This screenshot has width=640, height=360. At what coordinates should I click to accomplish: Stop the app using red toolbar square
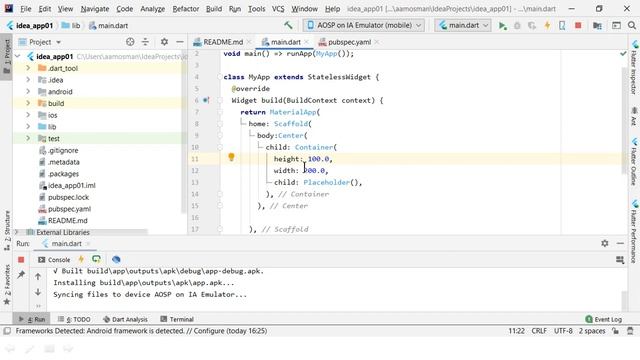pyautogui.click(x=578, y=26)
